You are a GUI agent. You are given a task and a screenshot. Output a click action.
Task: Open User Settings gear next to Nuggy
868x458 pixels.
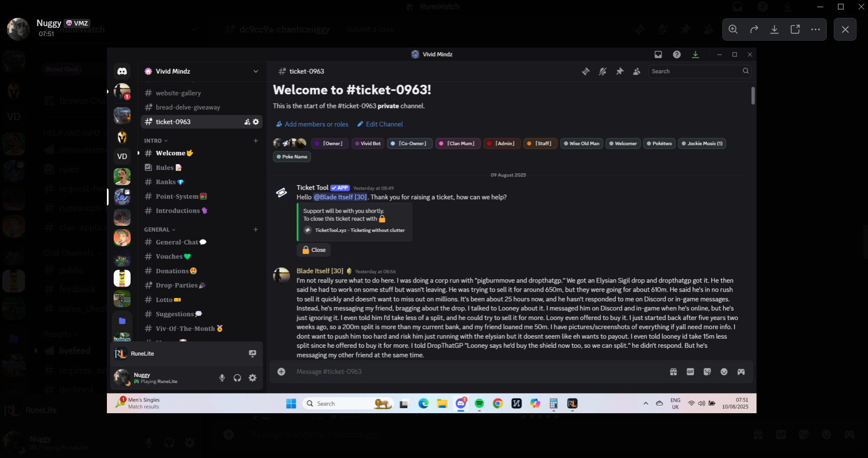click(253, 378)
